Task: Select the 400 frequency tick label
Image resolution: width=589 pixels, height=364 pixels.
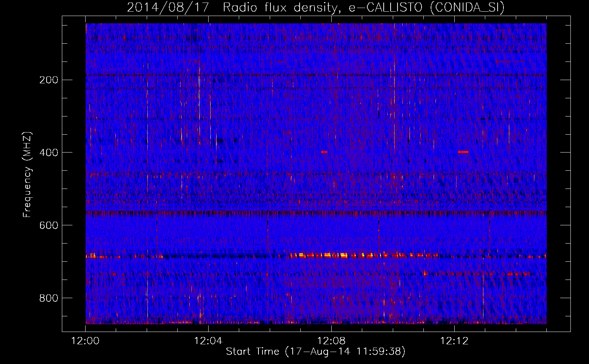Action: click(48, 153)
